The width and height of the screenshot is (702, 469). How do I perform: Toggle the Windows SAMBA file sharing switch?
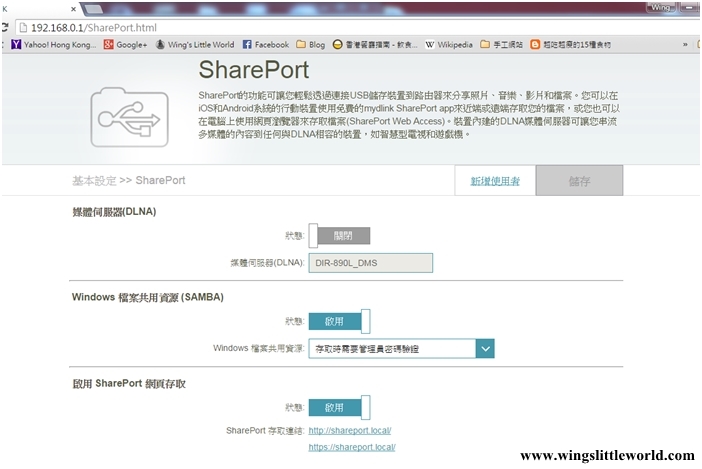click(x=340, y=321)
